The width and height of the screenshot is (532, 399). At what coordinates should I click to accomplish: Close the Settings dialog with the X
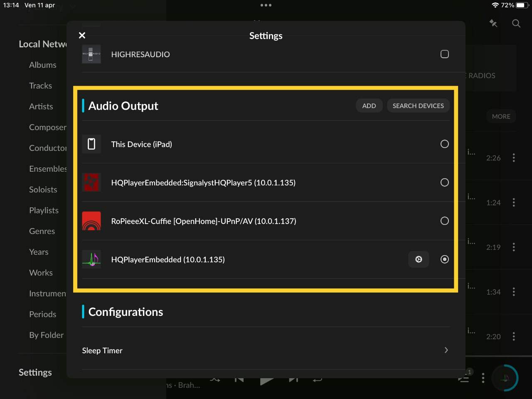pyautogui.click(x=82, y=35)
